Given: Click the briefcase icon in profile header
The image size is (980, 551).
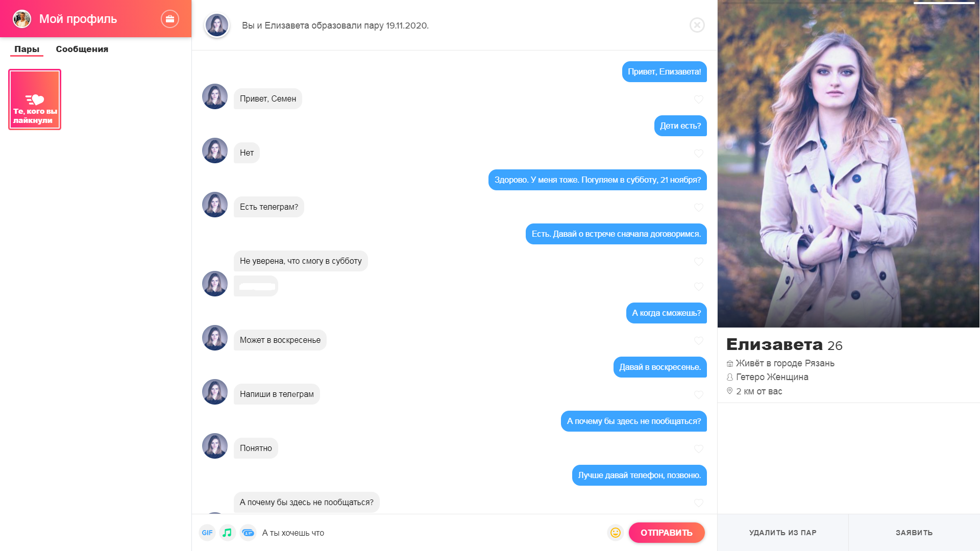Looking at the screenshot, I should point(170,19).
